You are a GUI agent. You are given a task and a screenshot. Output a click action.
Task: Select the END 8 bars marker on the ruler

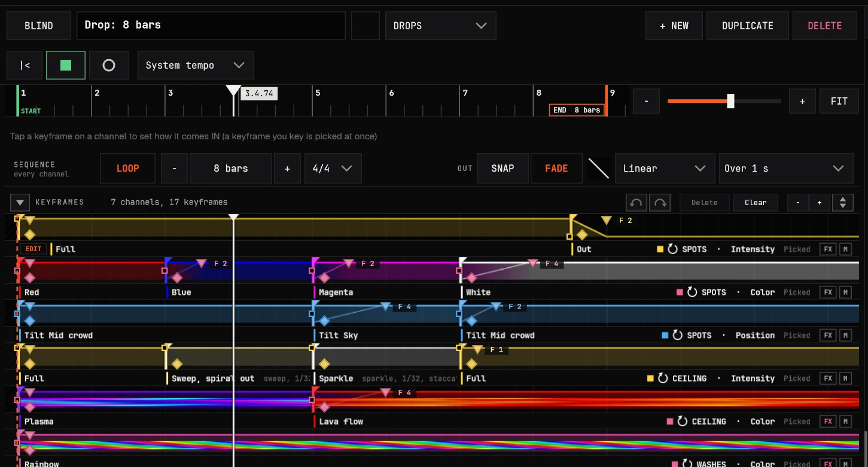pos(577,110)
